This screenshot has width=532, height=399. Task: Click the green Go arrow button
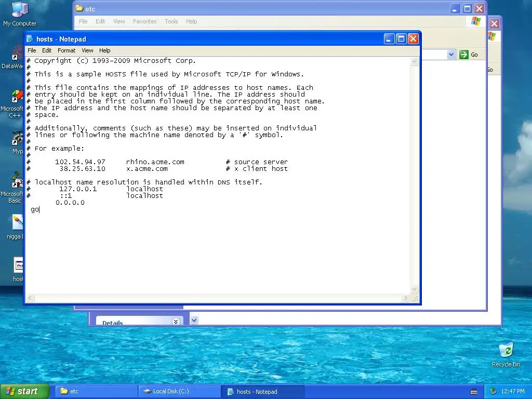click(464, 54)
